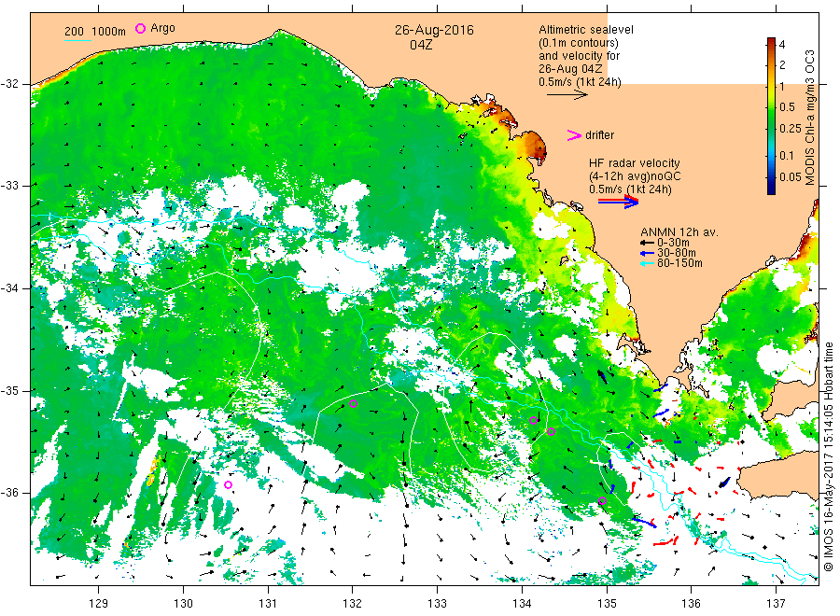Click the drifter magenta arrowhead legend symbol

click(x=574, y=135)
